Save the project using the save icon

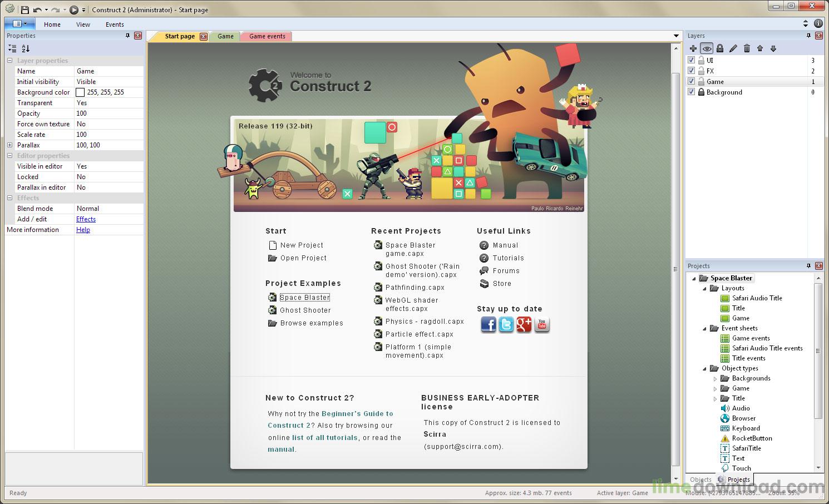click(x=26, y=9)
